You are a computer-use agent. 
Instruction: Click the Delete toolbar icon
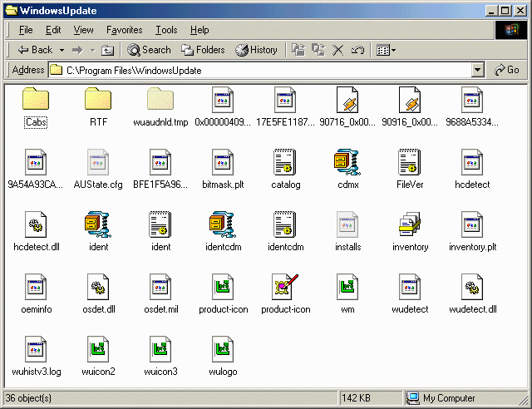tap(337, 50)
